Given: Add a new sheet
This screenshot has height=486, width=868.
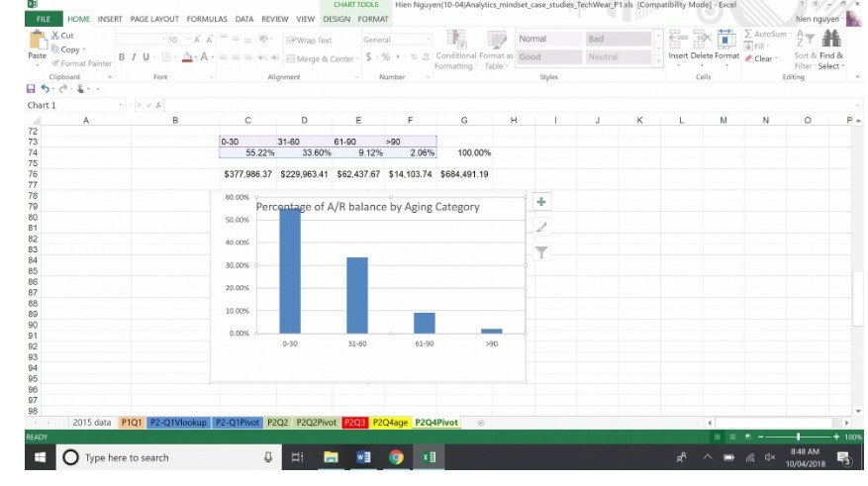Looking at the screenshot, I should [480, 423].
